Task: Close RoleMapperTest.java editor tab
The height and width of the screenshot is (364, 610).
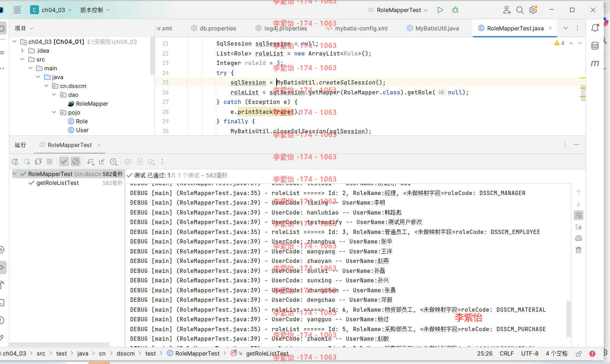Action: pos(550,28)
